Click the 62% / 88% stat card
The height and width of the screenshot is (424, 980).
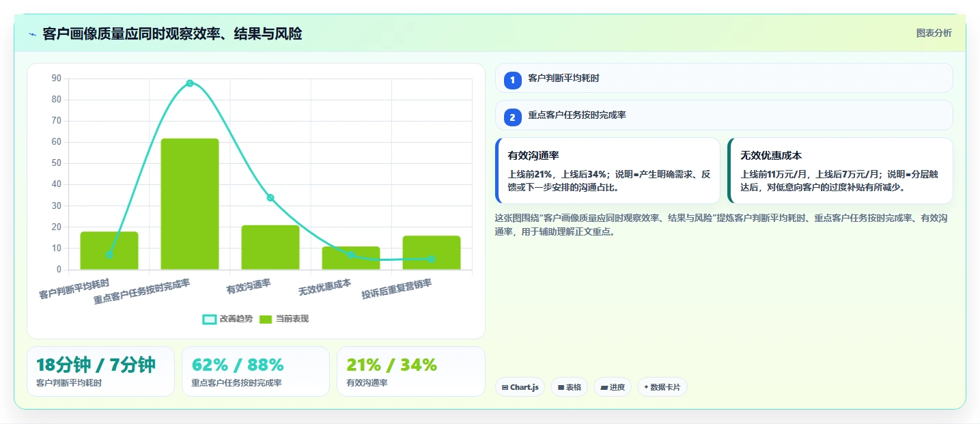255,371
